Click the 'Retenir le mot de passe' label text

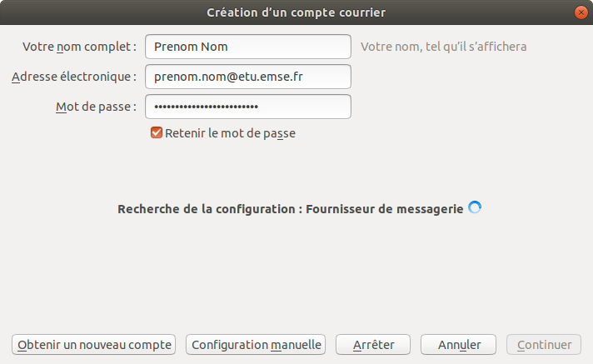point(230,132)
